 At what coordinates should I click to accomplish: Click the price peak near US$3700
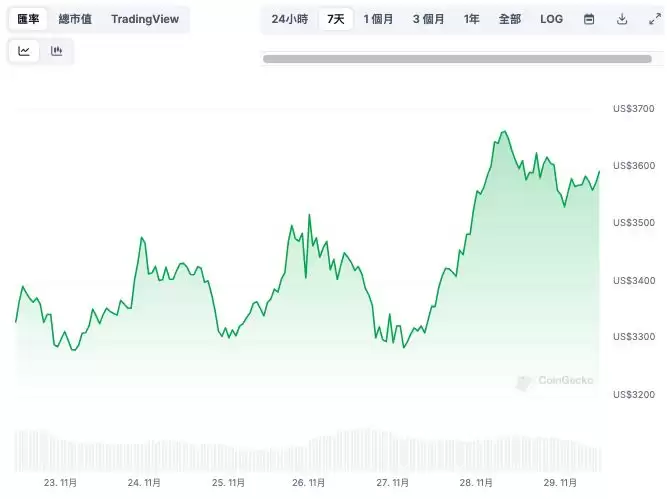coord(504,132)
